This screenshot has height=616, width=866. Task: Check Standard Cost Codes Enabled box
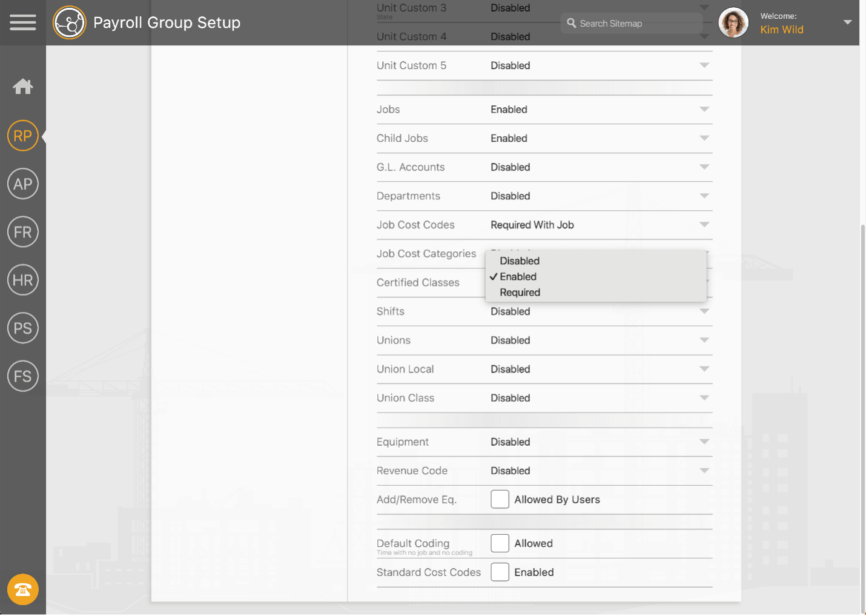tap(500, 572)
